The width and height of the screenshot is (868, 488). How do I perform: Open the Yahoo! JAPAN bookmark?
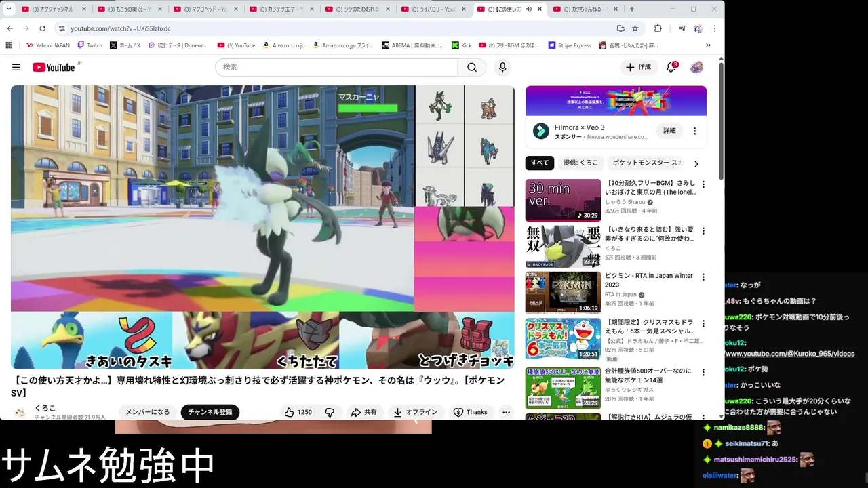click(x=47, y=45)
